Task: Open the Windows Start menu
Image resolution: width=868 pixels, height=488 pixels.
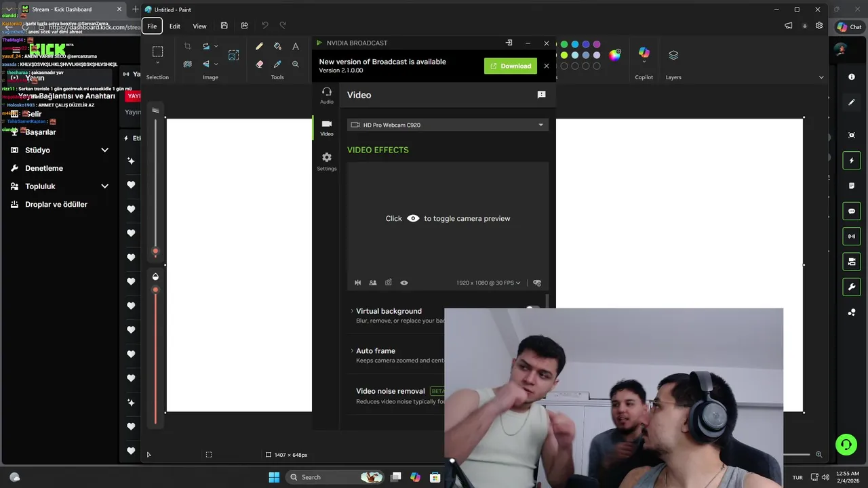Action: tap(274, 477)
